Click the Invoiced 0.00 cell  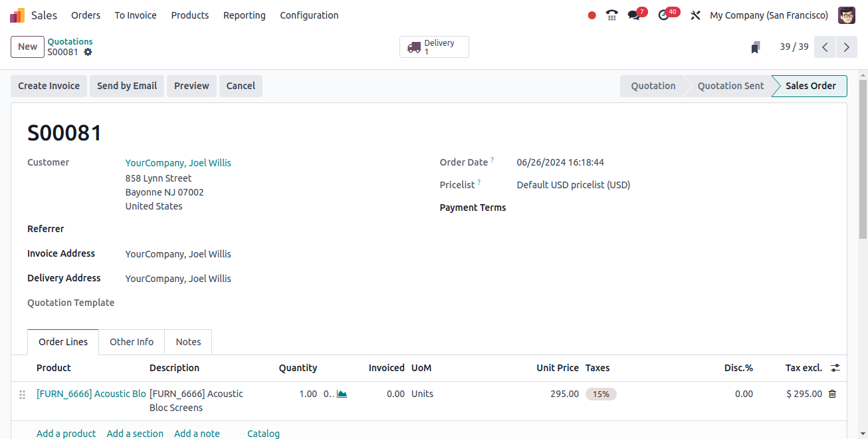pyautogui.click(x=395, y=394)
